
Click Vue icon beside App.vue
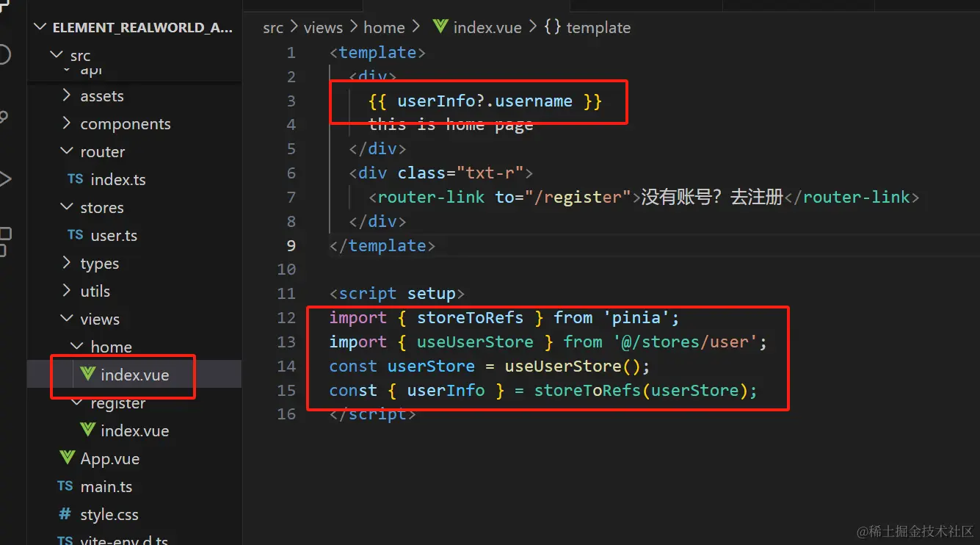pyautogui.click(x=67, y=458)
